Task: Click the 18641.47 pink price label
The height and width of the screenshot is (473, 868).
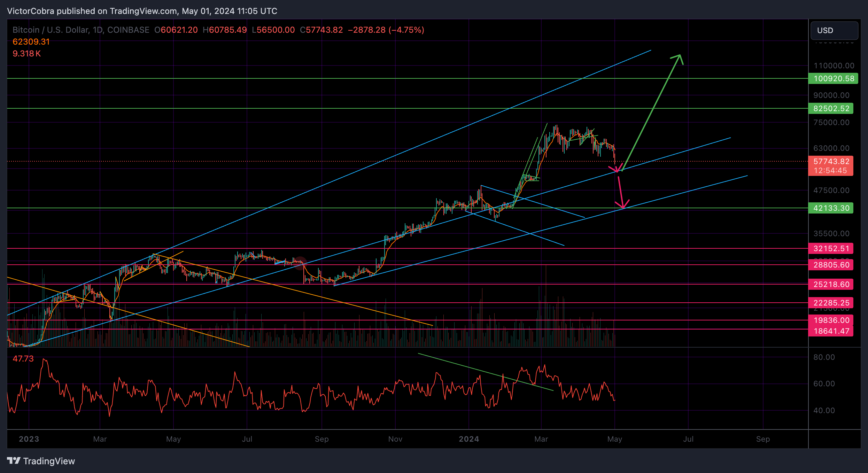Action: coord(831,331)
